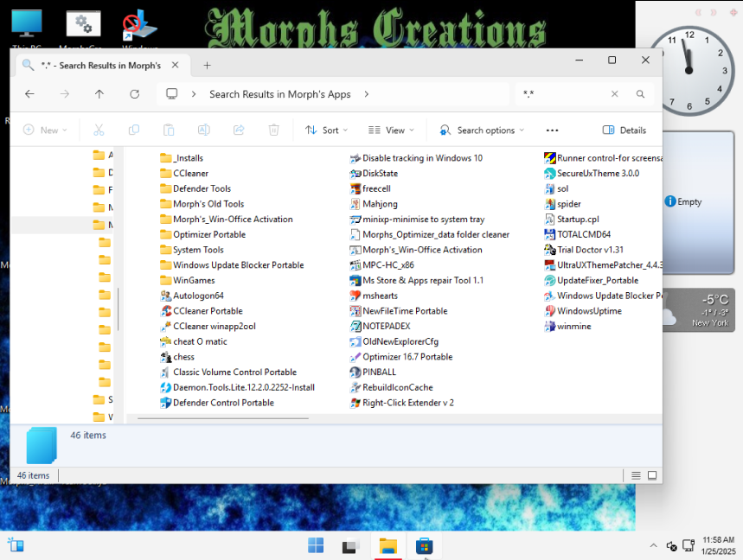Select WindowsUptime item
This screenshot has width=743, height=560.
583,311
